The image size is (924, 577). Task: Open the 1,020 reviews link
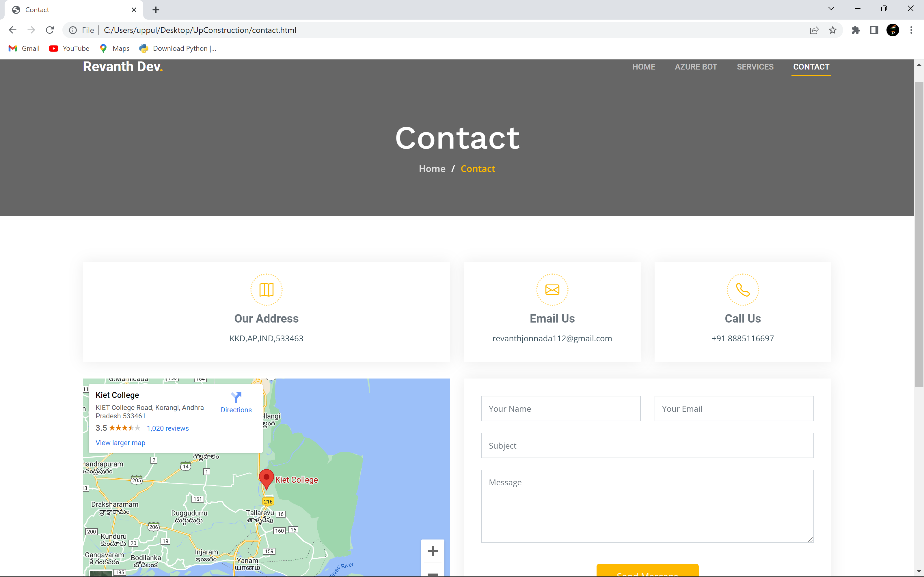click(x=167, y=428)
